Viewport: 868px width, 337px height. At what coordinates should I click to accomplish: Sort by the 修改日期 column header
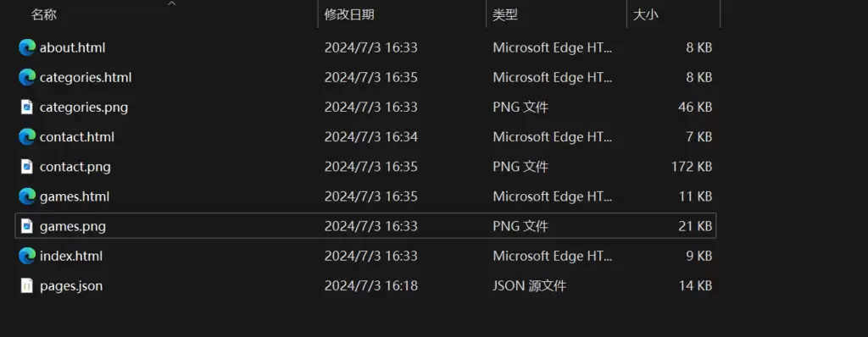pyautogui.click(x=349, y=15)
